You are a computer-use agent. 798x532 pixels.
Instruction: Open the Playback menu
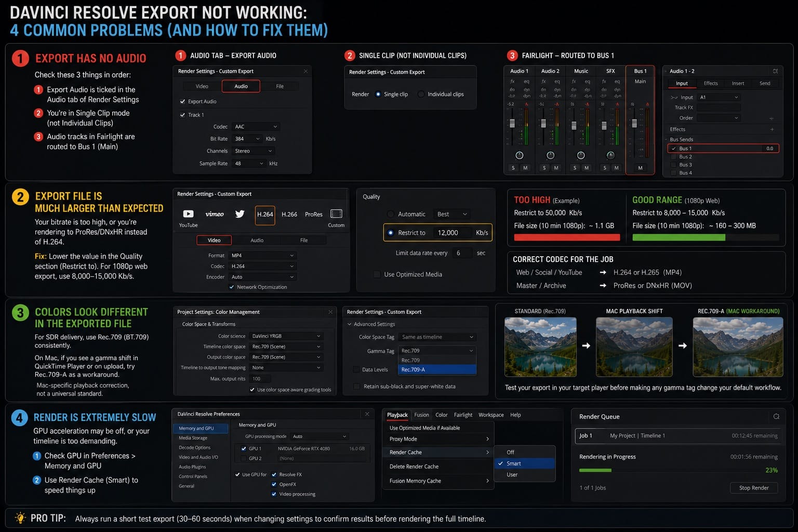(397, 415)
